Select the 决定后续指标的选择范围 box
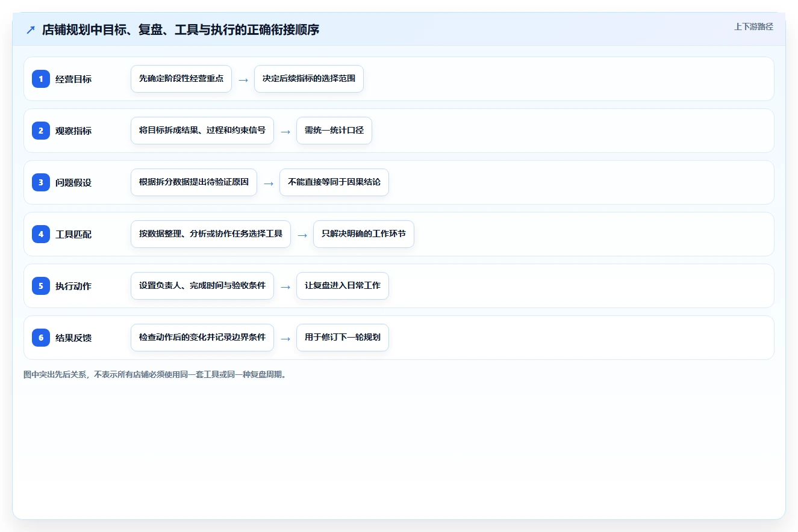Image resolution: width=798 pixels, height=532 pixels. (x=309, y=79)
